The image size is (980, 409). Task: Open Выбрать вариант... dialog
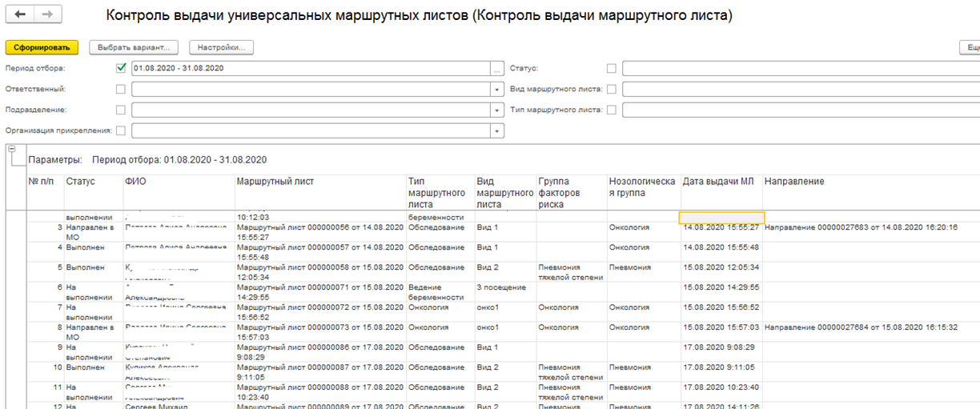pos(133,48)
